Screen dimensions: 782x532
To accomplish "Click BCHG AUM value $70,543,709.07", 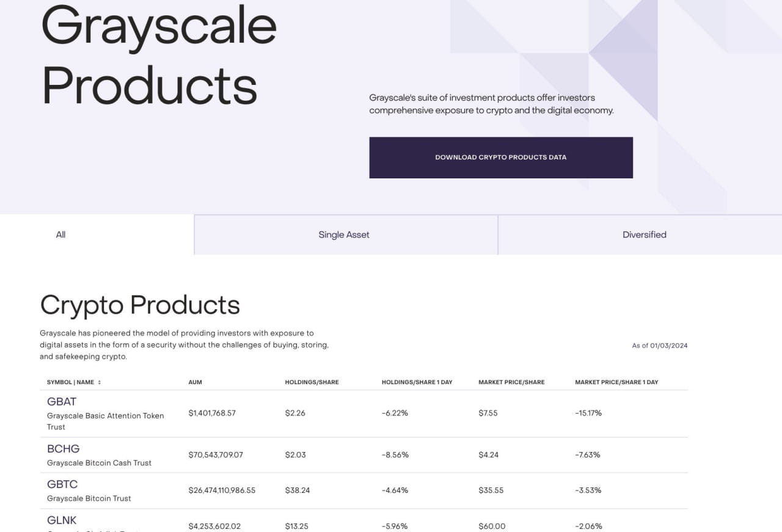I will coord(216,455).
